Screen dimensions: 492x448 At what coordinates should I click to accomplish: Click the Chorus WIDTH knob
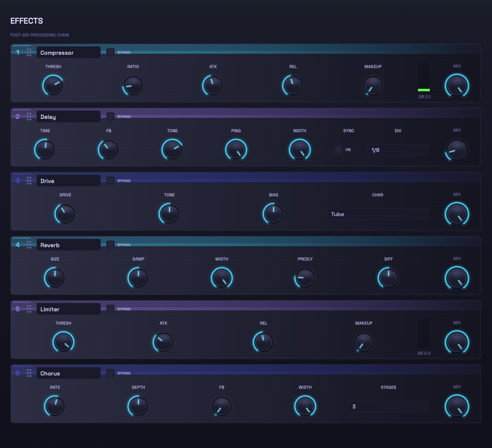[305, 406]
